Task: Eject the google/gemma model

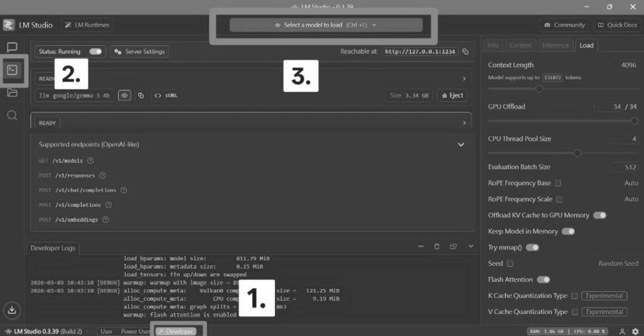Action: click(452, 95)
